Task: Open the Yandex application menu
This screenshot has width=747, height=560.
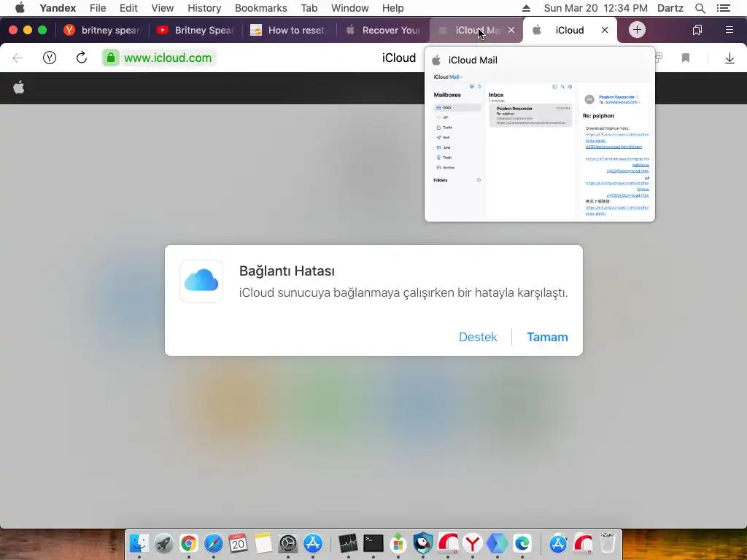Action: click(x=58, y=8)
